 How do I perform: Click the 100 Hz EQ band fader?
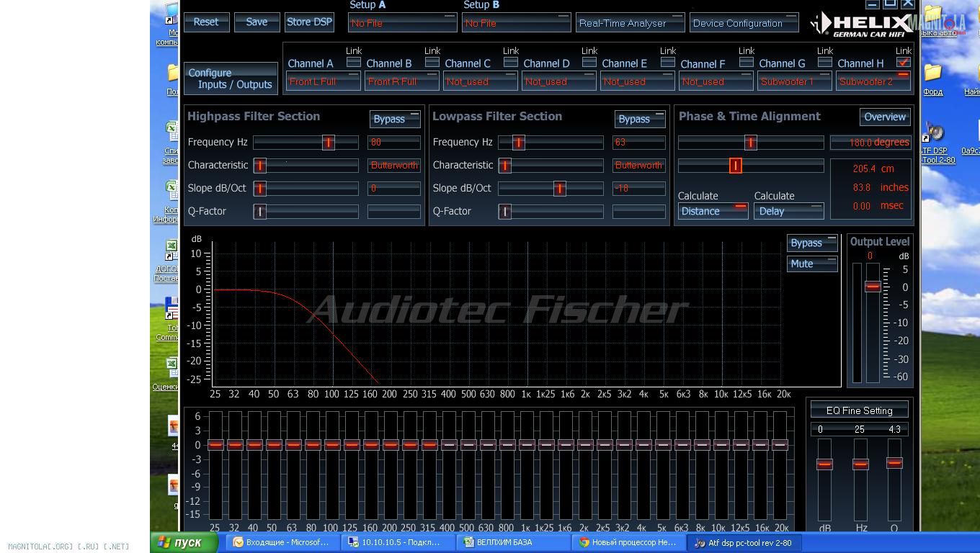tap(332, 444)
